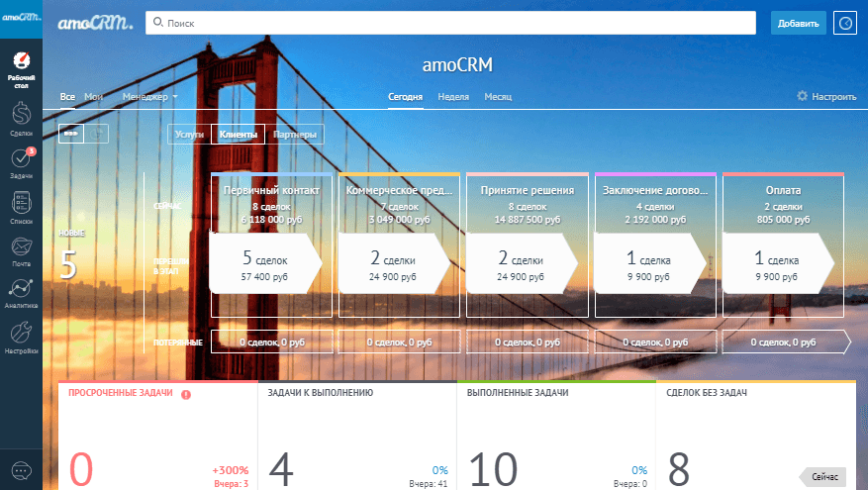This screenshot has height=490, width=868.
Task: Open the chat bubble icon in sidebar
Action: pos(21,471)
